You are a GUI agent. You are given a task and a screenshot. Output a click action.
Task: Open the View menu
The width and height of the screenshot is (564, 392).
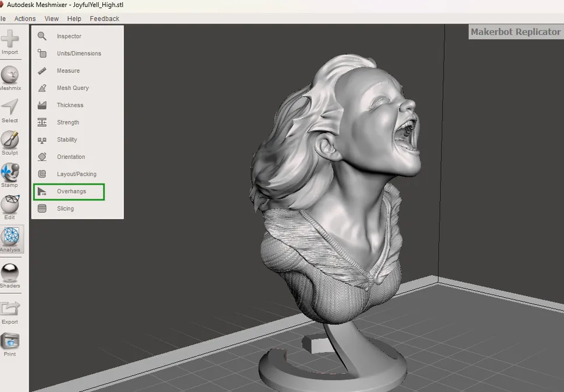[x=51, y=19]
